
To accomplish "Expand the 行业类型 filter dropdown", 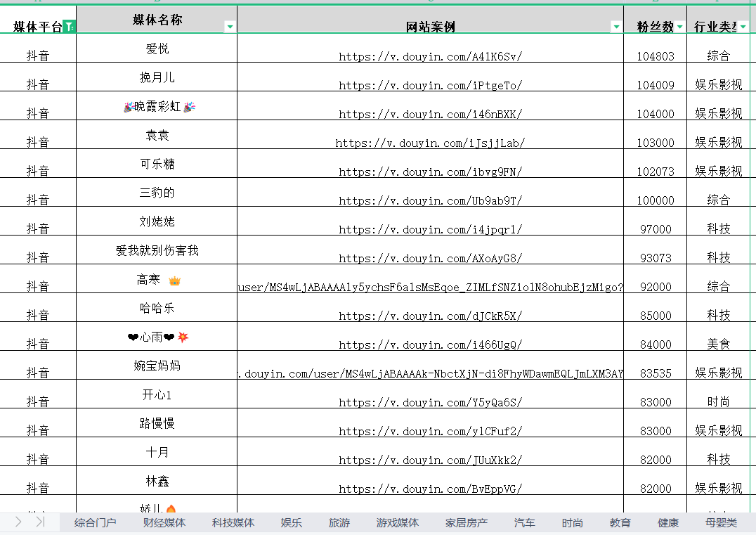I will 743,27.
